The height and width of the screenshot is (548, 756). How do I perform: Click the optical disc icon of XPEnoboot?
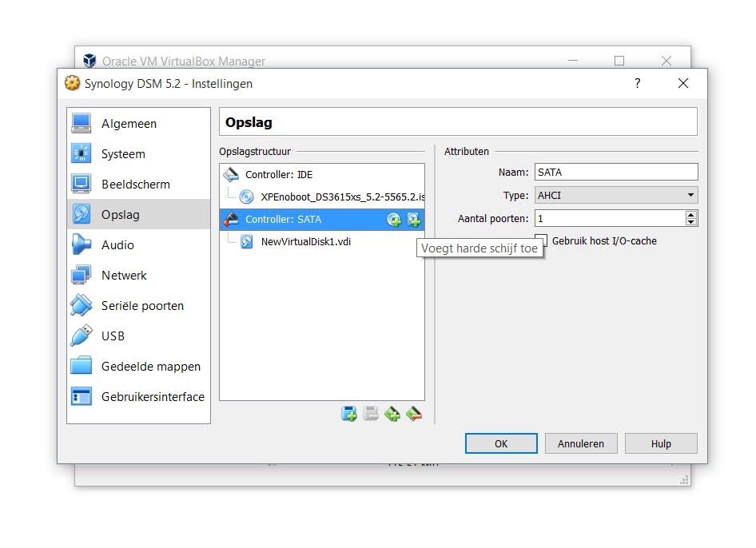point(246,197)
